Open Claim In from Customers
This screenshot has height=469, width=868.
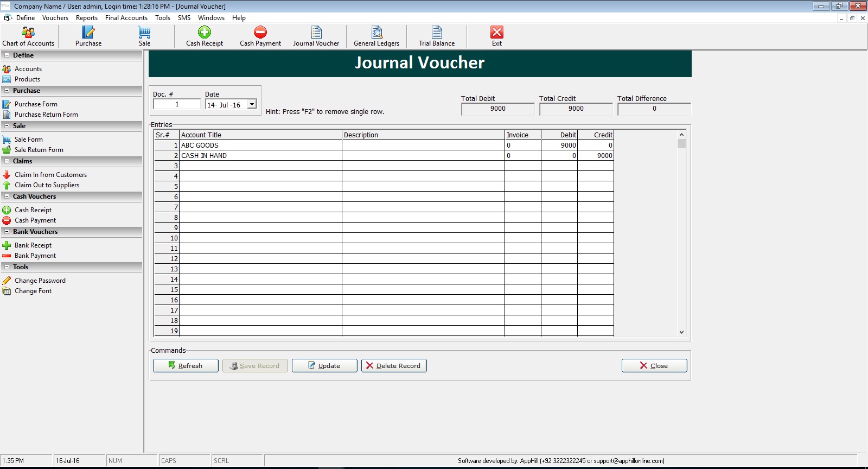tap(50, 175)
